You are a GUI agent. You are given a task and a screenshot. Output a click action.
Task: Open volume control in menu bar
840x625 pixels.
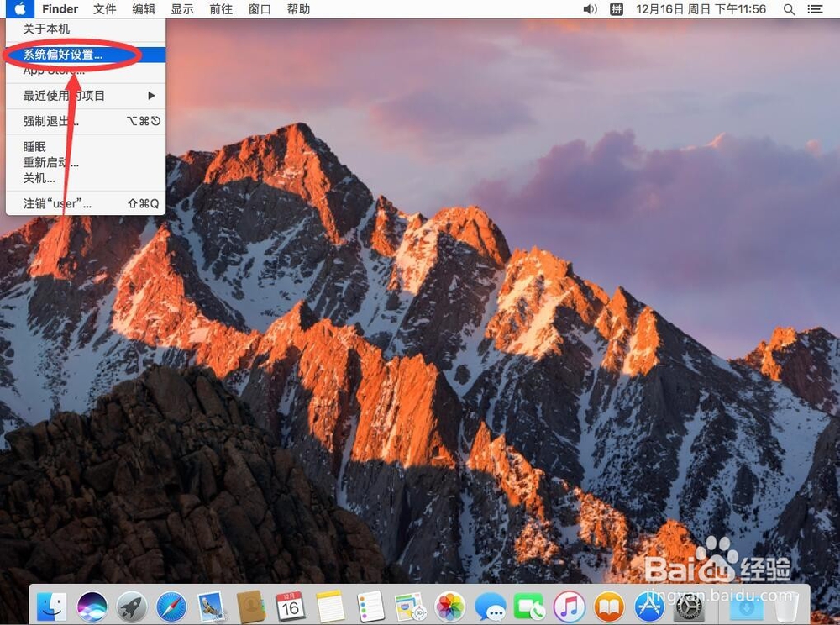pyautogui.click(x=590, y=9)
